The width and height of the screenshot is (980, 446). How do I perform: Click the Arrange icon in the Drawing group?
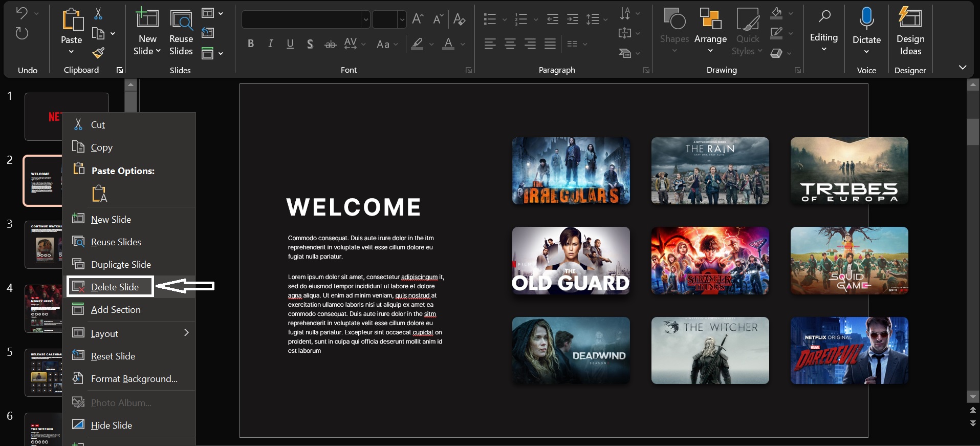[x=710, y=26]
